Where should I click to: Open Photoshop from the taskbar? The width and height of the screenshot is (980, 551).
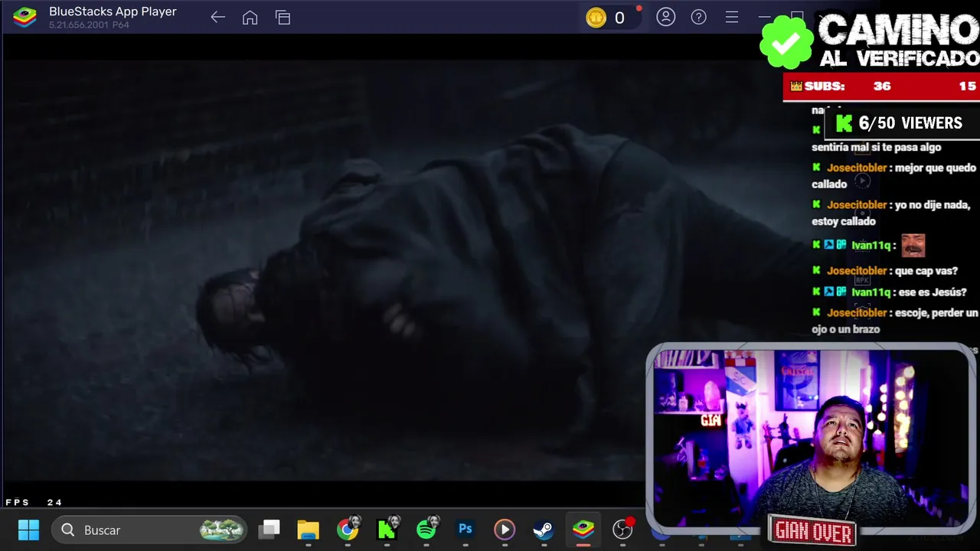[465, 529]
